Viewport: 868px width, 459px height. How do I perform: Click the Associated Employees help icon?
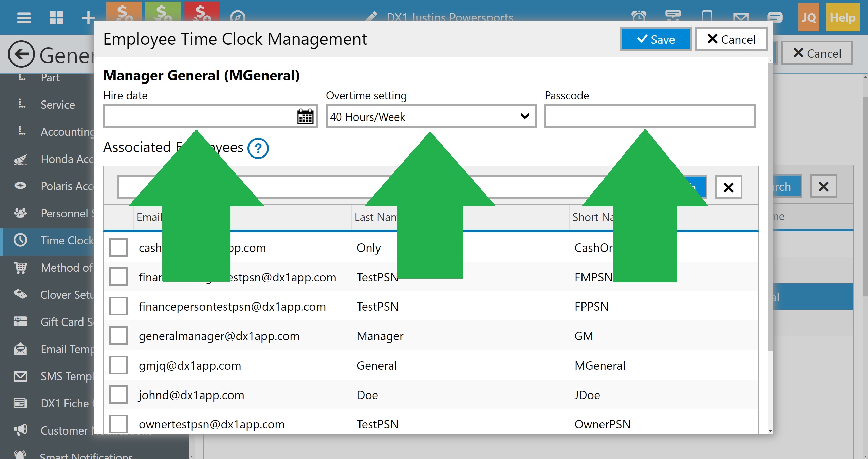258,148
